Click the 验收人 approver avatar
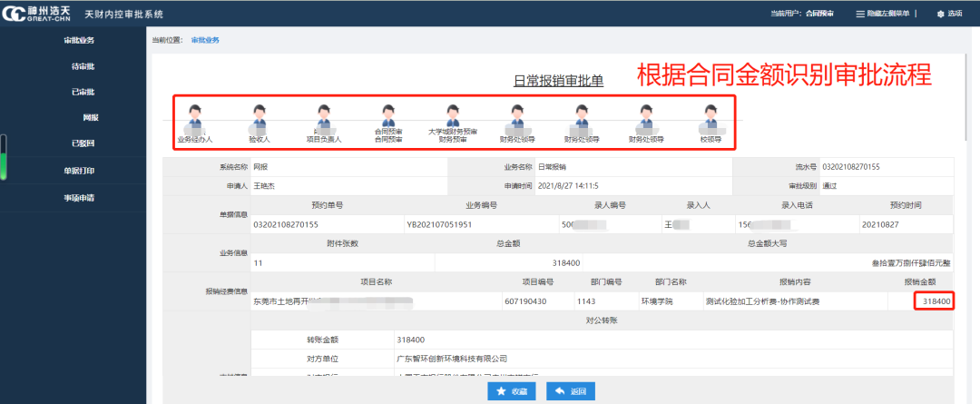Viewport: 980px width, 404px height. 259,115
